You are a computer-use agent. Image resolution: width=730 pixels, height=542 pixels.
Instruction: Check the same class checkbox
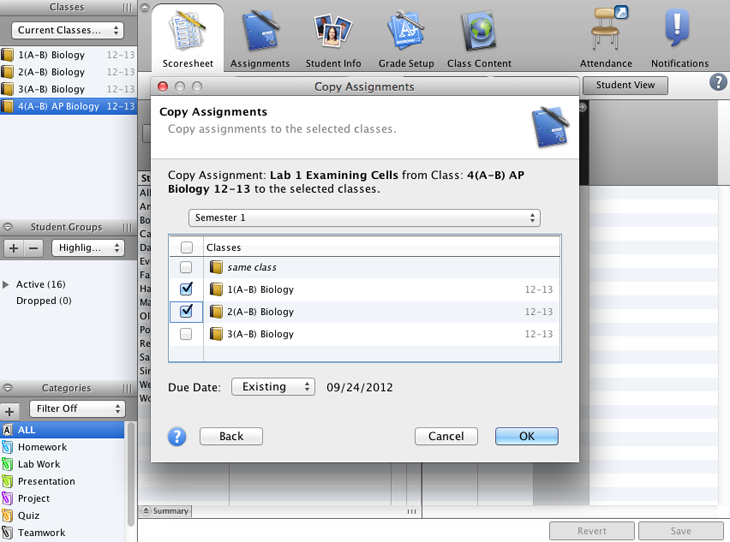pos(186,267)
